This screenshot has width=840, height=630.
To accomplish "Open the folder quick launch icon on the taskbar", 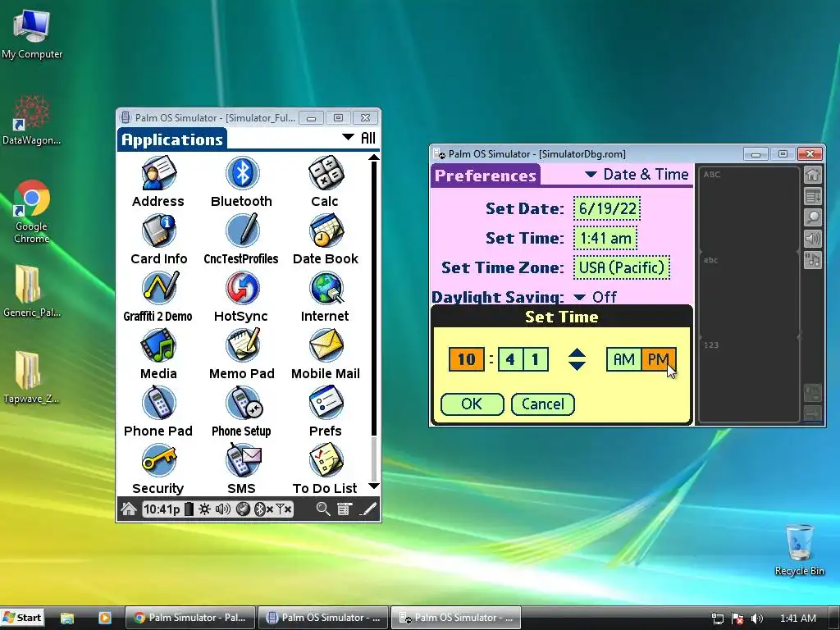I will click(x=67, y=619).
